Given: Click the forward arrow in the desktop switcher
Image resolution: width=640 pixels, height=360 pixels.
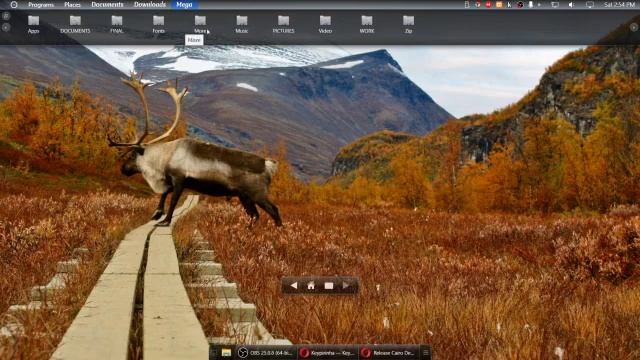Looking at the screenshot, I should coord(346,286).
